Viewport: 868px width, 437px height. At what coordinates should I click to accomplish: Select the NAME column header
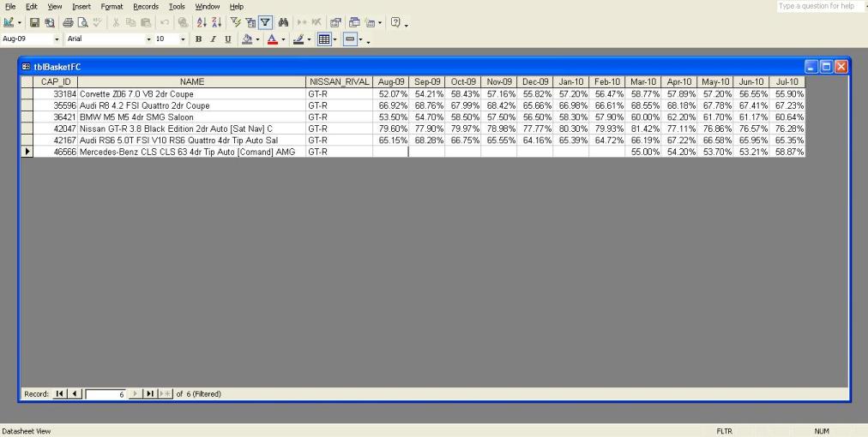[x=191, y=82]
